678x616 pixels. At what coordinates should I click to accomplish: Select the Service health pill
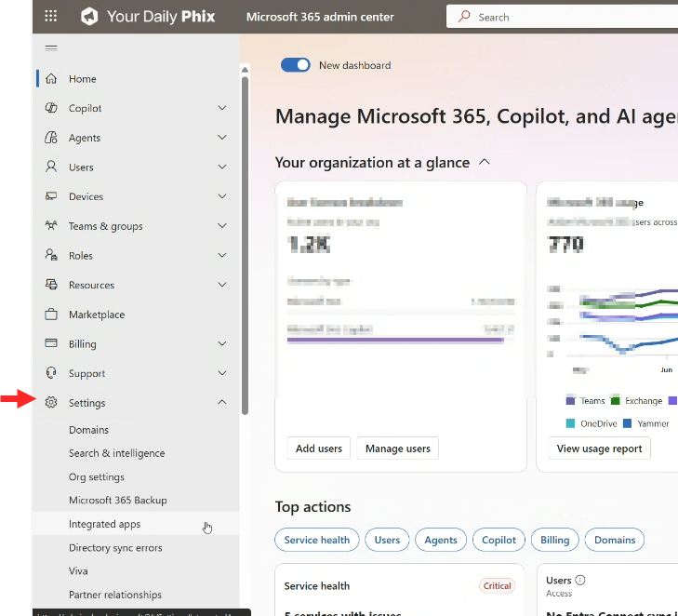[x=317, y=540]
